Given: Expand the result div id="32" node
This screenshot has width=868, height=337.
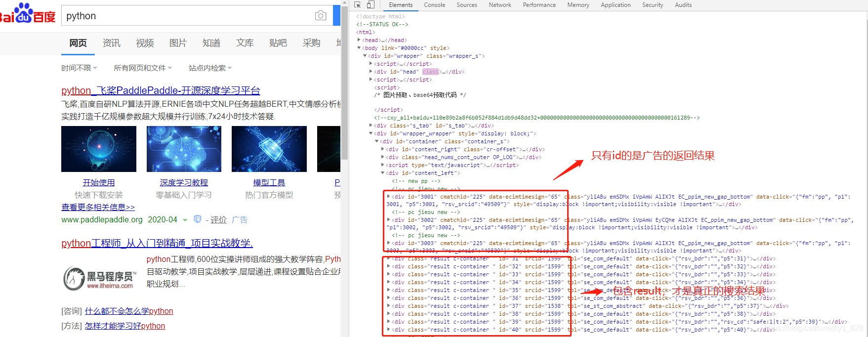Looking at the screenshot, I should coord(389,266).
